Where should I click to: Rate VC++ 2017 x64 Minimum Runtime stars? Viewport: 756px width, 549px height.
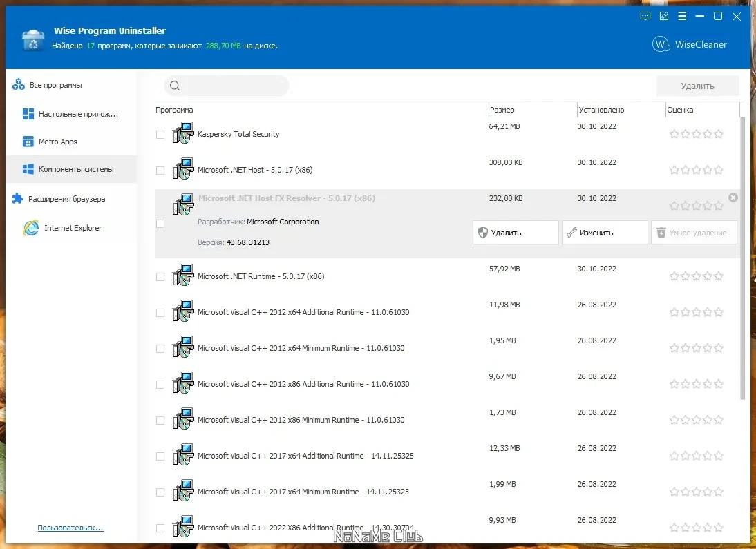tap(696, 492)
